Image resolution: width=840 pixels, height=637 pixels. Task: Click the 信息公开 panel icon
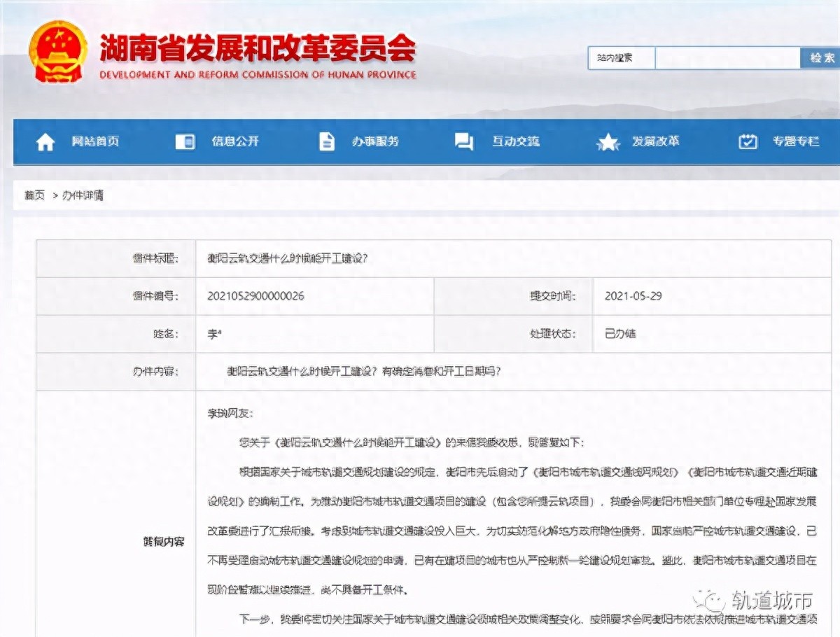coord(185,142)
